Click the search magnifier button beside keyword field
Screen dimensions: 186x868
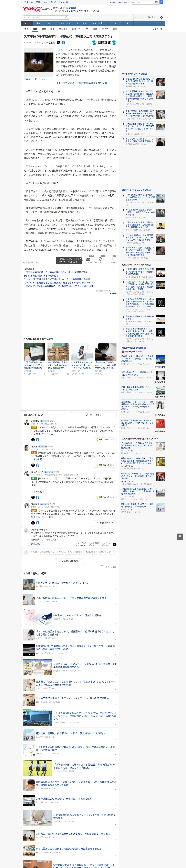[66, 17]
